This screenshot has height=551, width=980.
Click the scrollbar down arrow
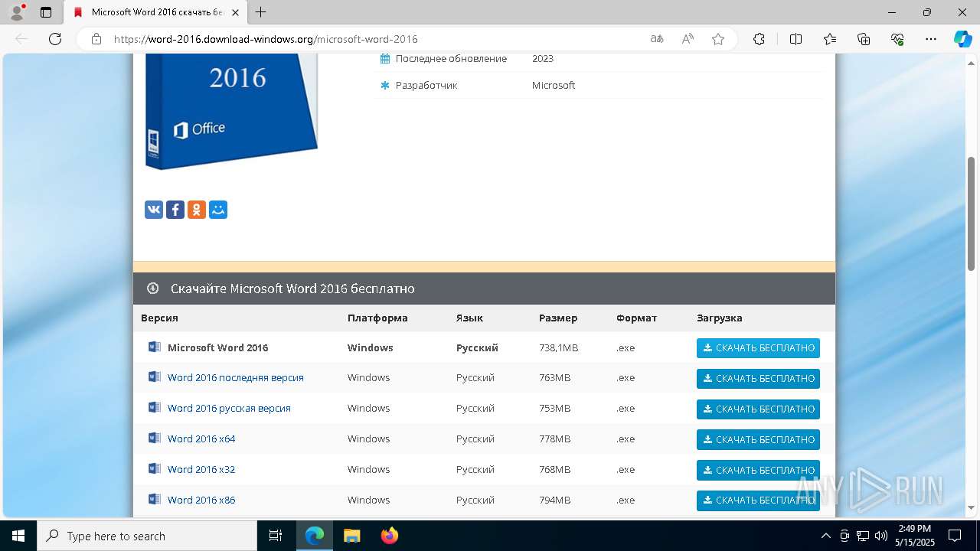point(972,507)
